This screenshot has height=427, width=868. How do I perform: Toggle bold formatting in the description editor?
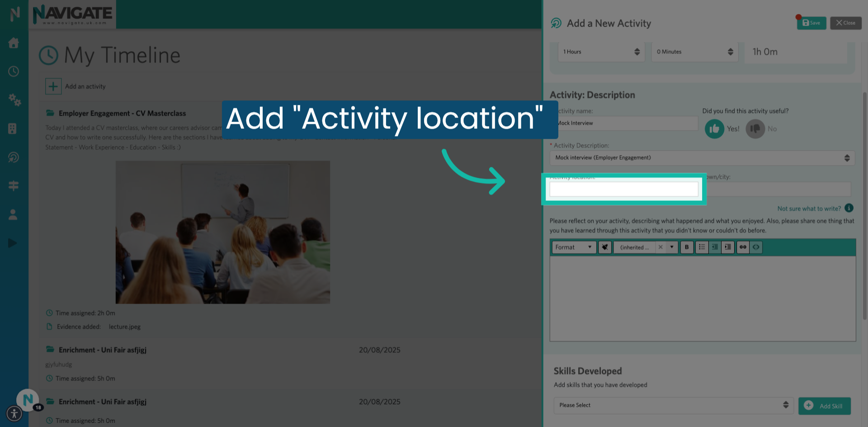click(x=687, y=247)
